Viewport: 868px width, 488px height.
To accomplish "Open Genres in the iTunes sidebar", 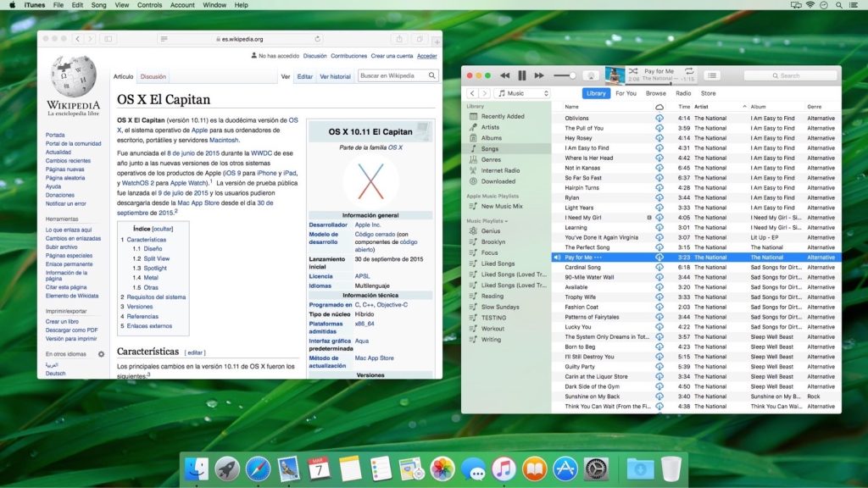I will point(491,159).
